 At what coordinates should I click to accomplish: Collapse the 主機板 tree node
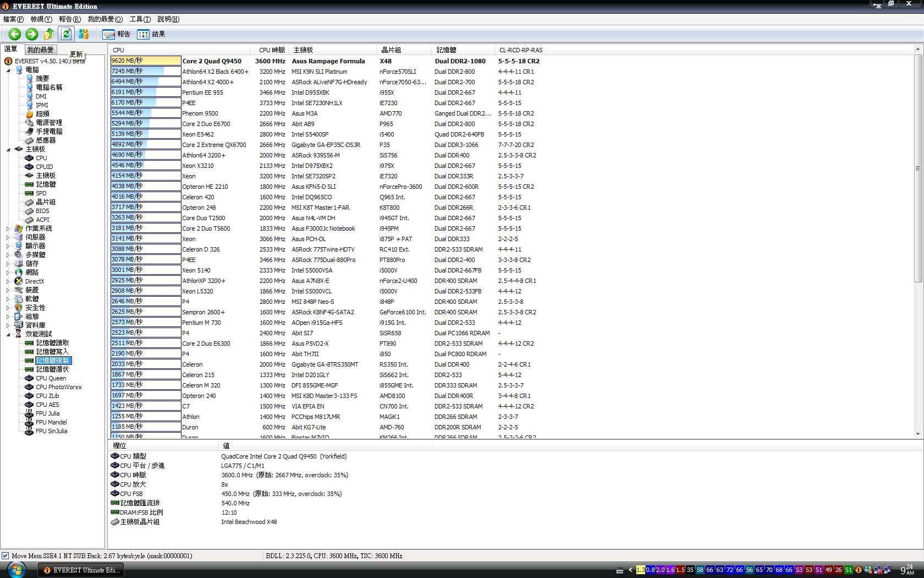8,150
